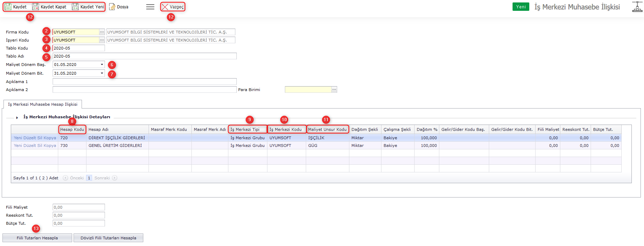Open the Para Birimi lookup ellipsis button
Screen dimensions: 644x246
(x=334, y=90)
